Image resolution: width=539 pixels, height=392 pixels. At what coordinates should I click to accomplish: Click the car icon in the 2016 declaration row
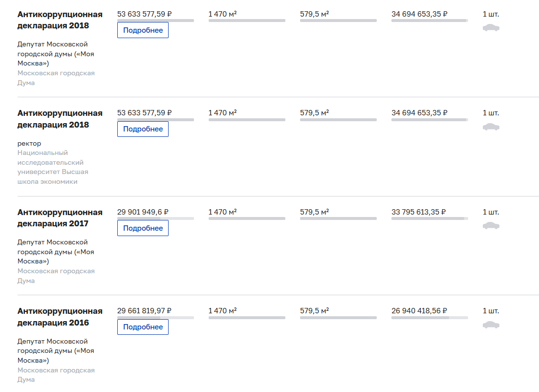click(x=491, y=325)
